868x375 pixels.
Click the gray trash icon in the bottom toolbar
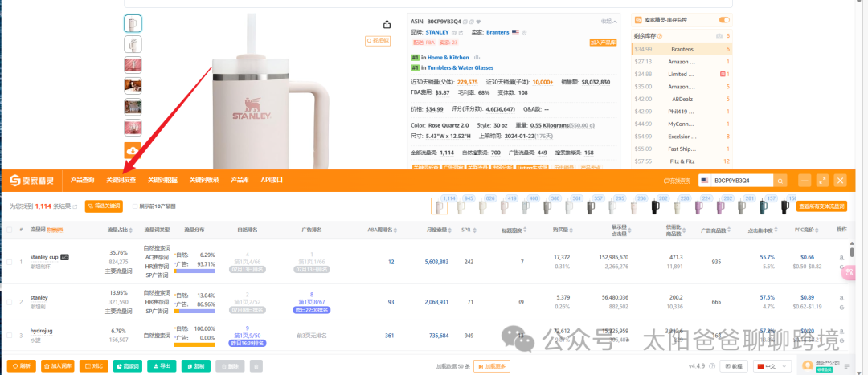pyautogui.click(x=256, y=366)
